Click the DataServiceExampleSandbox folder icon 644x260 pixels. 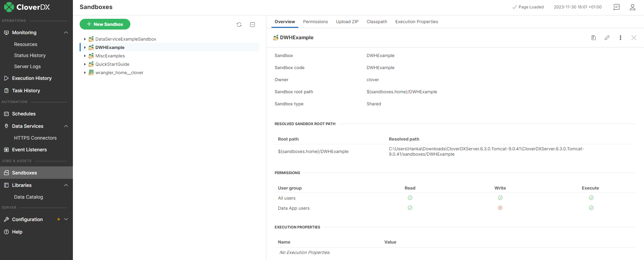(91, 39)
